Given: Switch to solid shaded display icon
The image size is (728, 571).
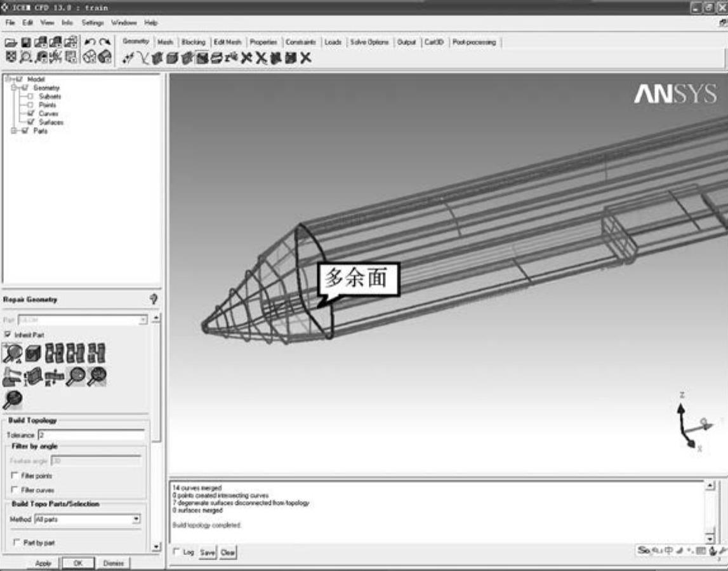Looking at the screenshot, I should point(105,57).
